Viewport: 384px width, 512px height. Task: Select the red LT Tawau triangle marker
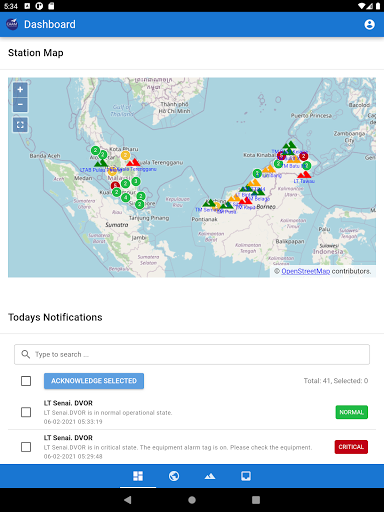click(x=304, y=174)
